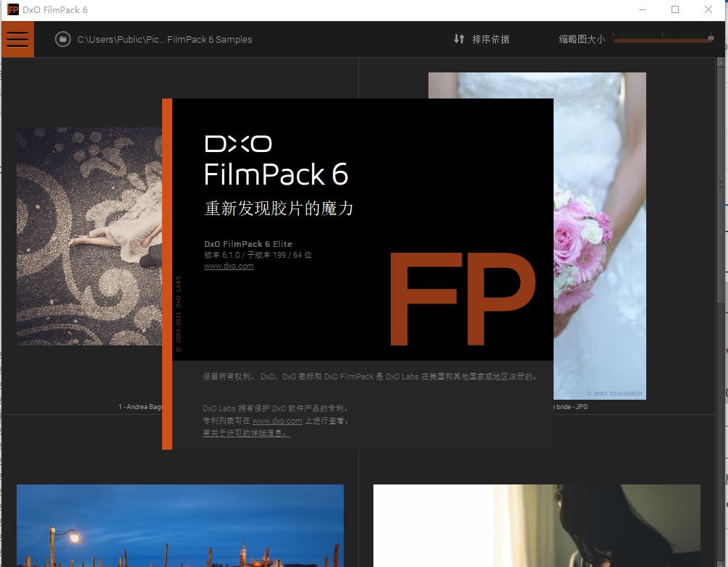Open the hamburger menu
728x567 pixels.
click(x=17, y=39)
